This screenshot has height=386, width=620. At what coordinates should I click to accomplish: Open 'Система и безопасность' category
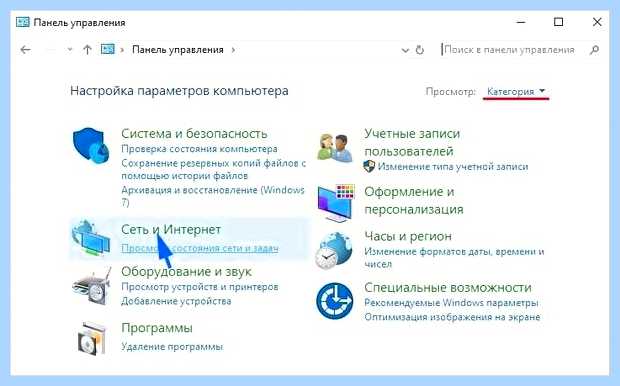[194, 134]
